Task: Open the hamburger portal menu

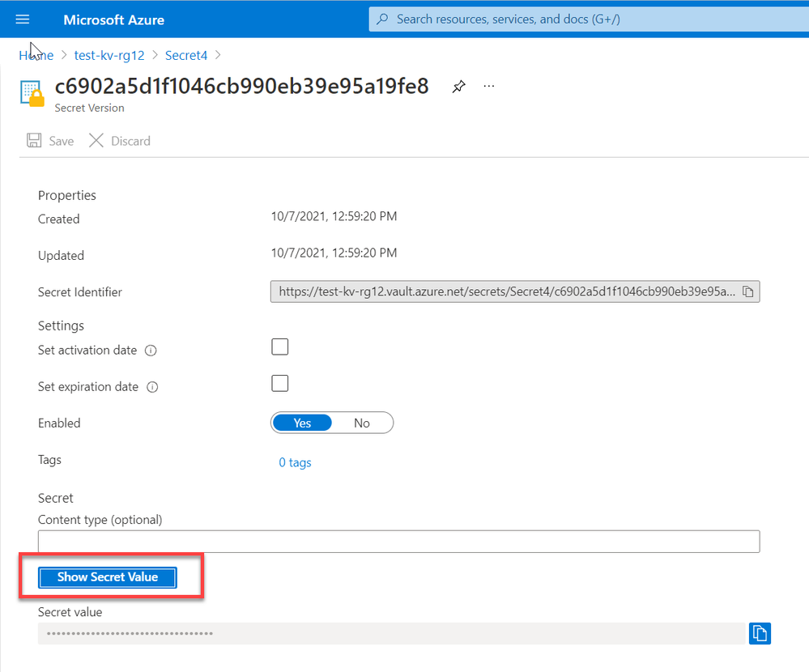Action: [22, 19]
